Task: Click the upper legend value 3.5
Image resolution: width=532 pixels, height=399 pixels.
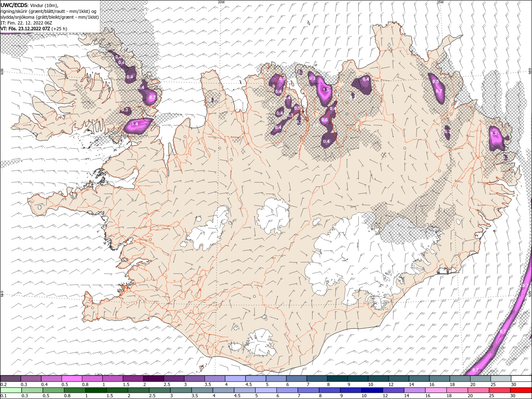Action: [207, 384]
